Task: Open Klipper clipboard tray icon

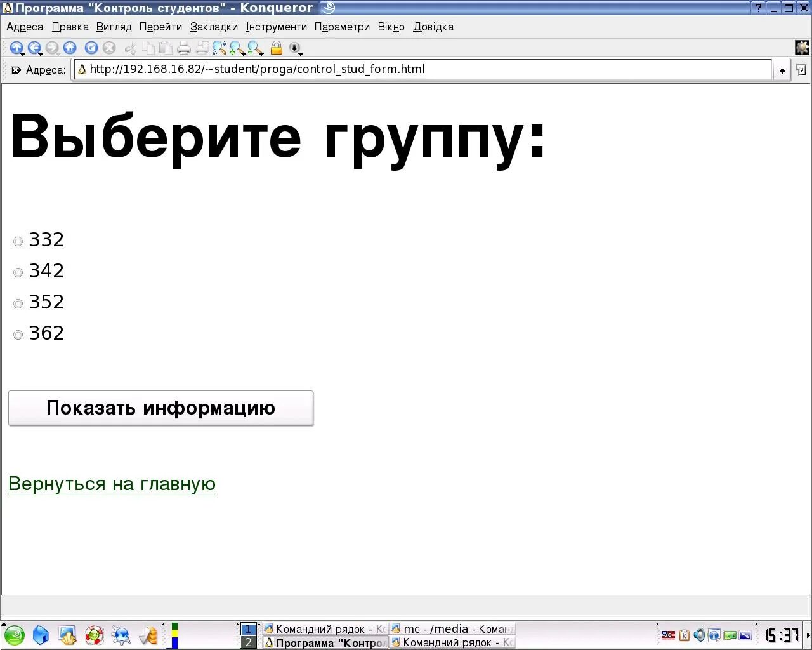Action: tap(684, 635)
